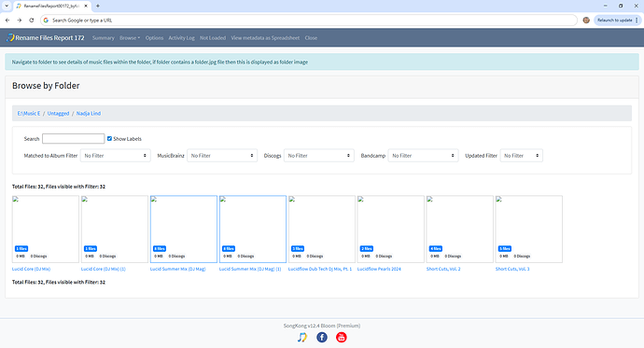
Task: Click the Browse by Folder heading
Action: [x=46, y=86]
